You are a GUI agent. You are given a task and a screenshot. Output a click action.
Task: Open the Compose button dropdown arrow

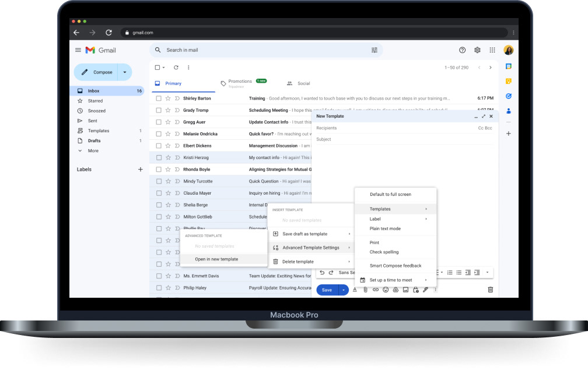point(125,72)
